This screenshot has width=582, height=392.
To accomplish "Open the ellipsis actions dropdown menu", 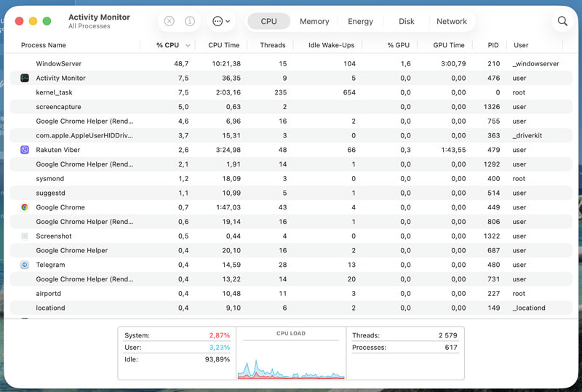I will click(x=221, y=21).
